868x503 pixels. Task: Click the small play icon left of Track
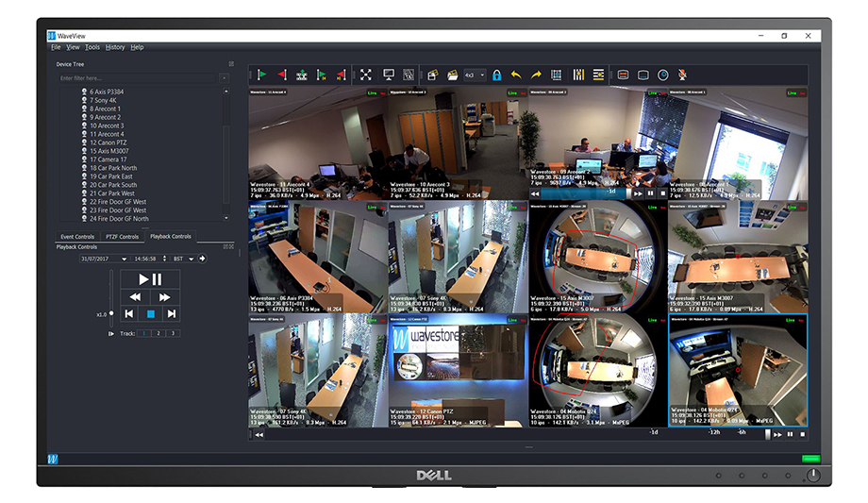click(x=111, y=333)
